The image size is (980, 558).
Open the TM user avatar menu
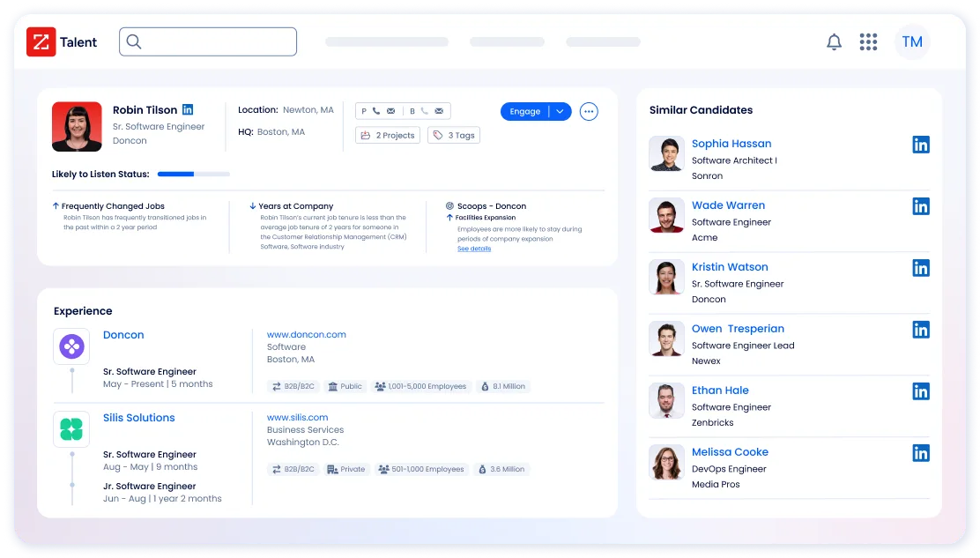pos(912,41)
